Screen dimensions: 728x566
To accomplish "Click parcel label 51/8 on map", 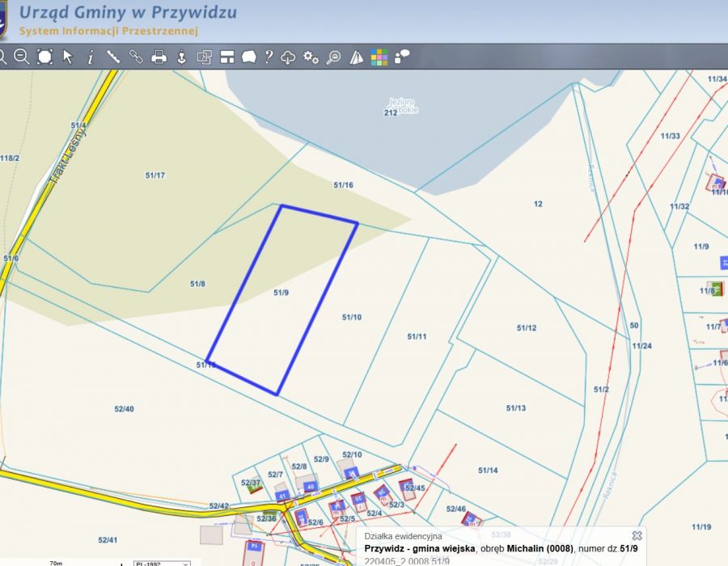I will click(x=197, y=284).
